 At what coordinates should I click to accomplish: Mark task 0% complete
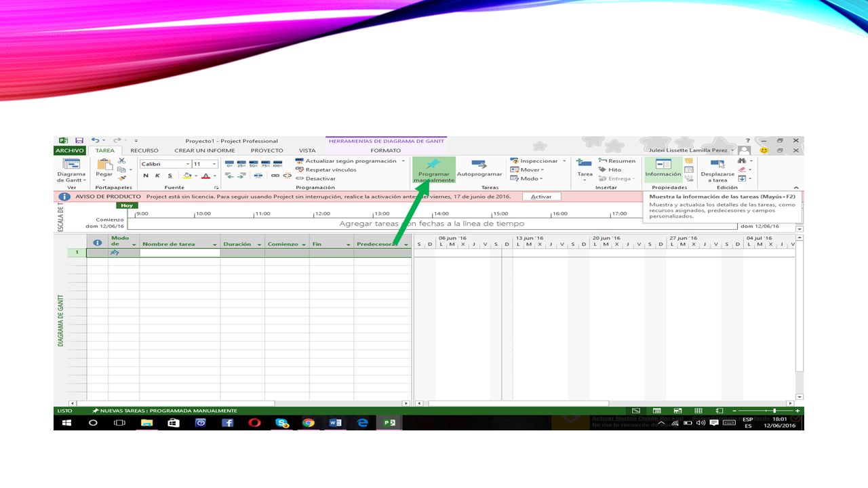coord(229,163)
